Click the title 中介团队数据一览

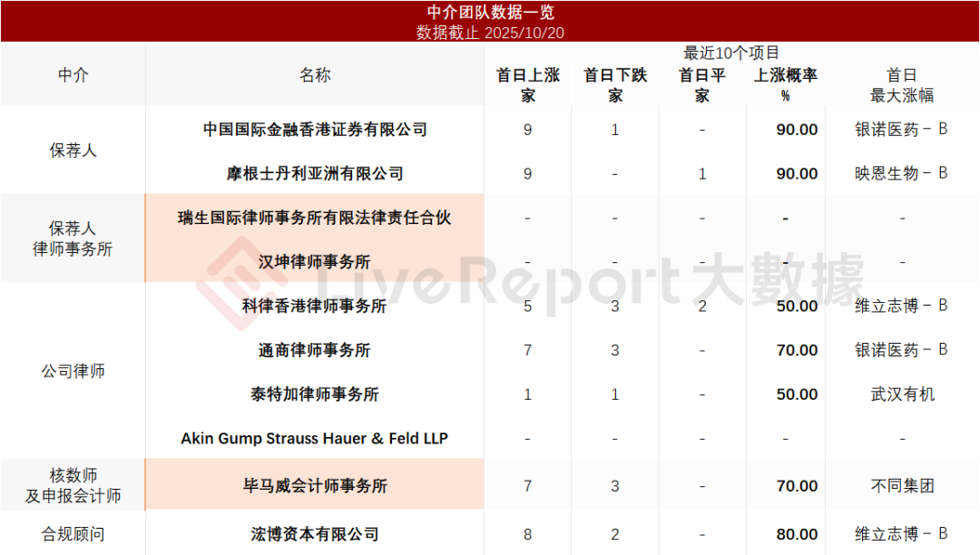tap(490, 12)
